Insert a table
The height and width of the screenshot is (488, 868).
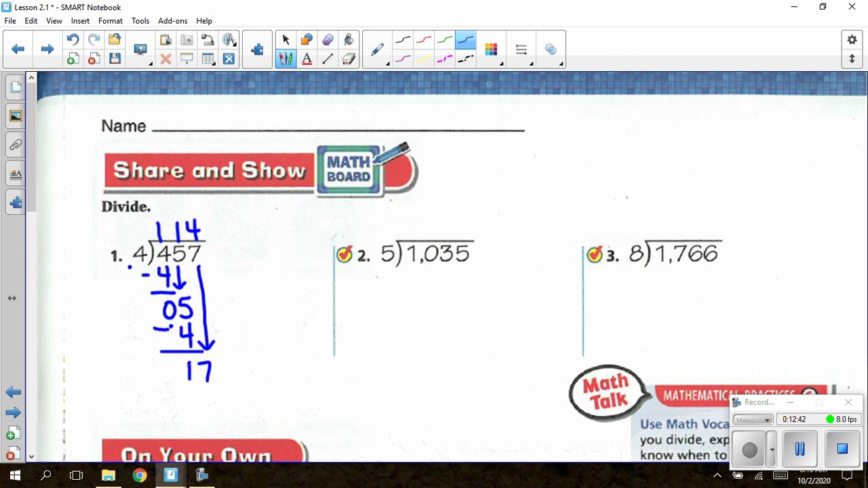click(208, 59)
